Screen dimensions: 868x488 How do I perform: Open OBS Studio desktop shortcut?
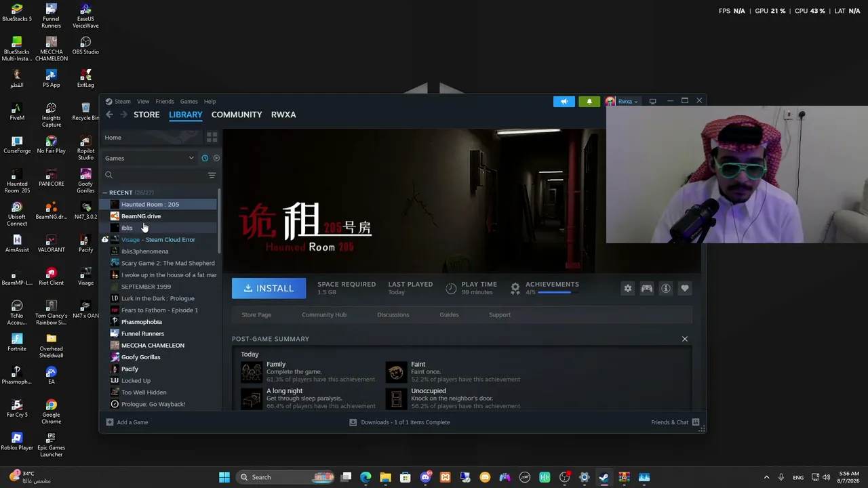pyautogui.click(x=85, y=45)
